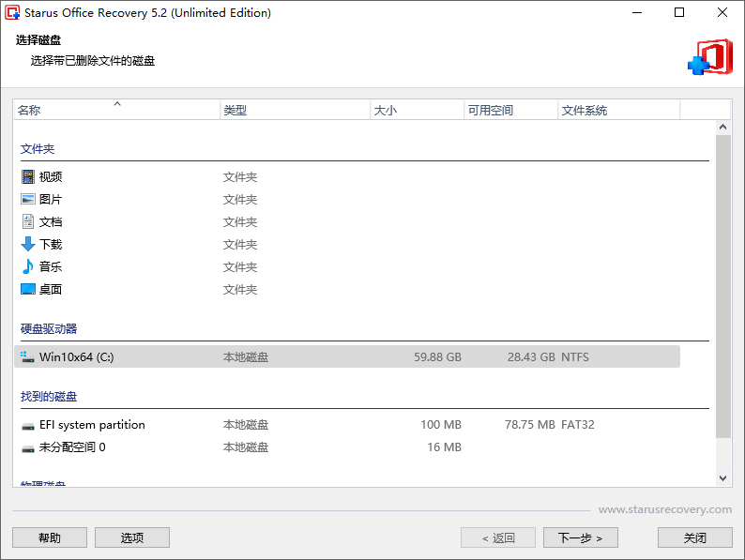
Task: Collapse the 找到的磁盘 group header
Action: [x=49, y=396]
